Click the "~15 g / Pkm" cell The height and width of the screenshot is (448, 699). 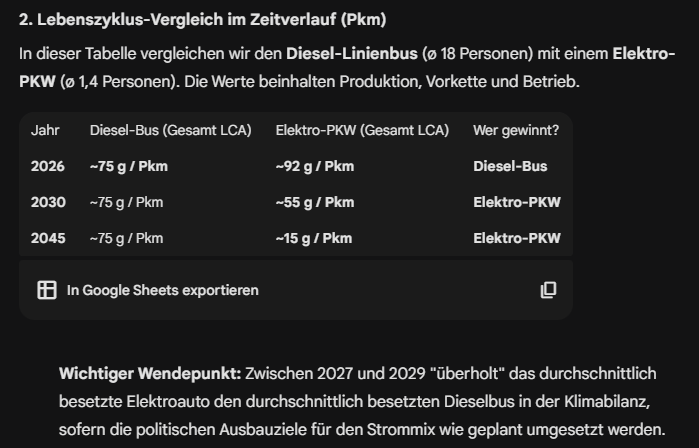pos(313,238)
